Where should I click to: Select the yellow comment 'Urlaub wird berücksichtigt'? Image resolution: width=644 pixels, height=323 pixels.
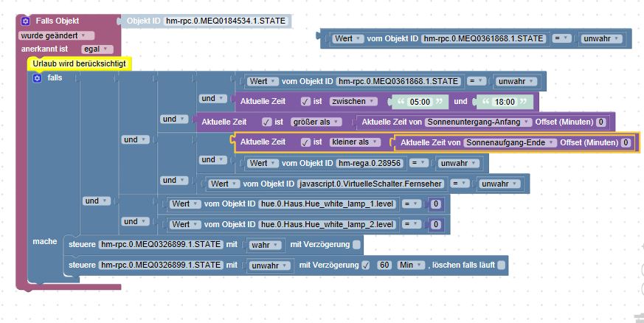(79, 64)
